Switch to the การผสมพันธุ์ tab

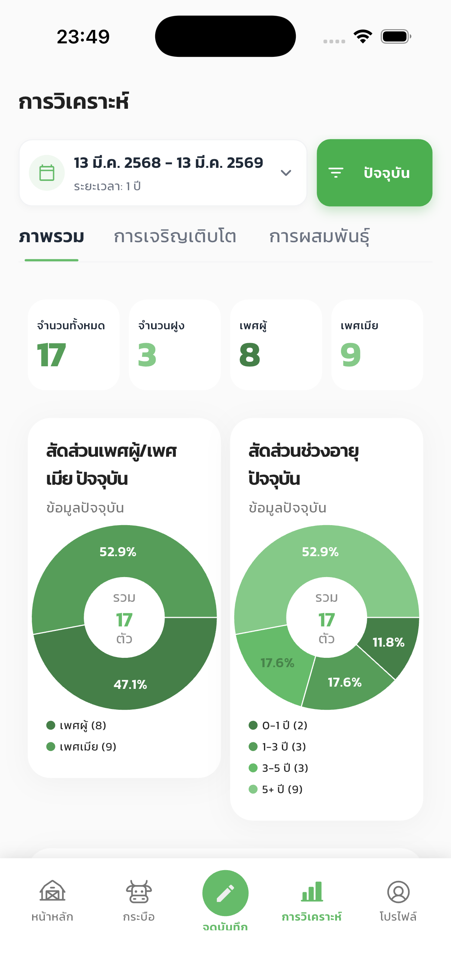point(319,237)
